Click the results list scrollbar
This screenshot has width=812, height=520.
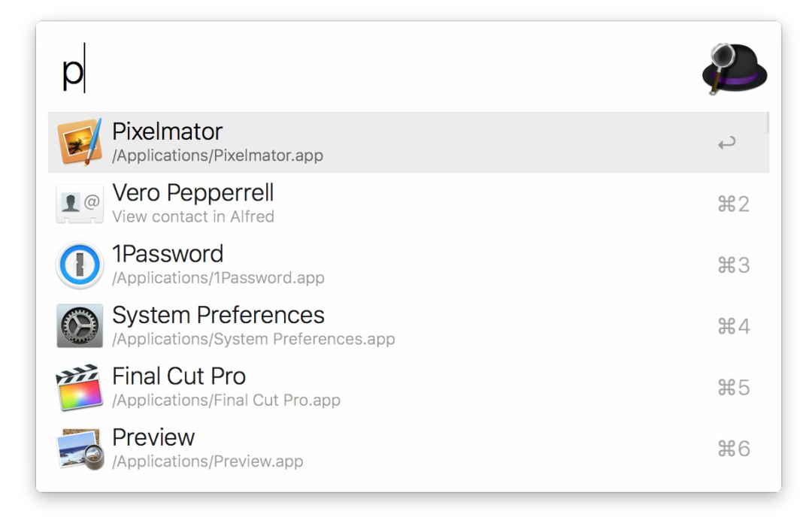(x=767, y=123)
